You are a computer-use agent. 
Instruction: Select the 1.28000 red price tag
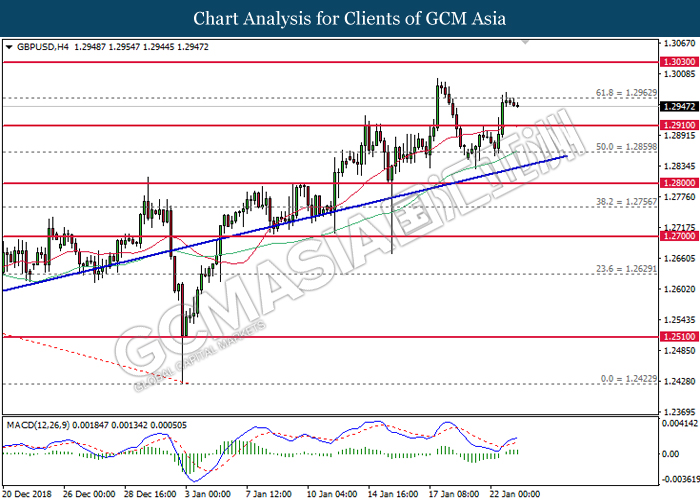click(x=678, y=183)
